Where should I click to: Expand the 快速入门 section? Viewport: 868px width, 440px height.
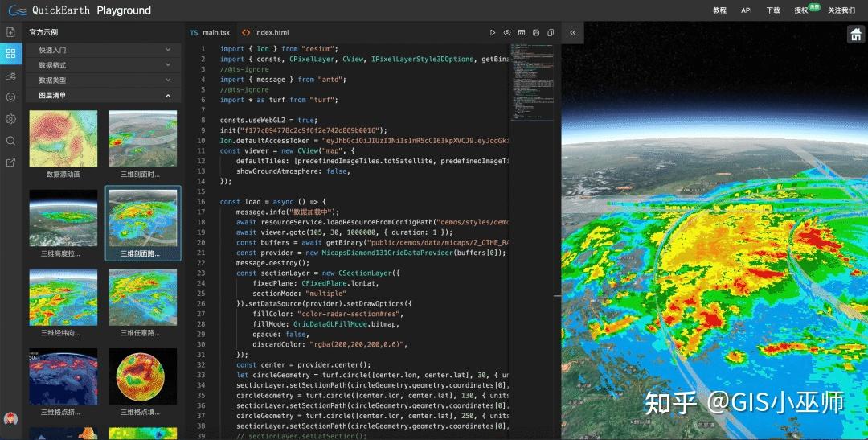(x=104, y=50)
